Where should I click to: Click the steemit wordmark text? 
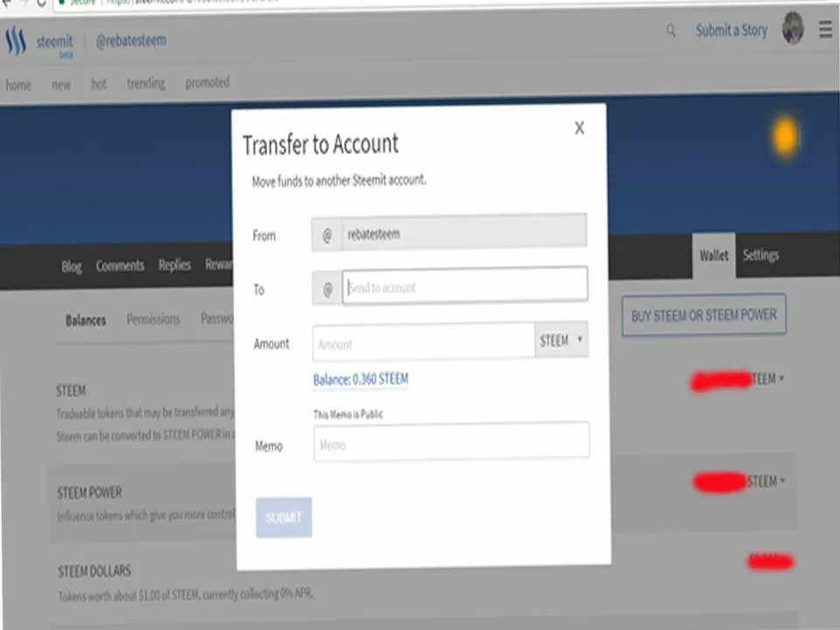54,42
